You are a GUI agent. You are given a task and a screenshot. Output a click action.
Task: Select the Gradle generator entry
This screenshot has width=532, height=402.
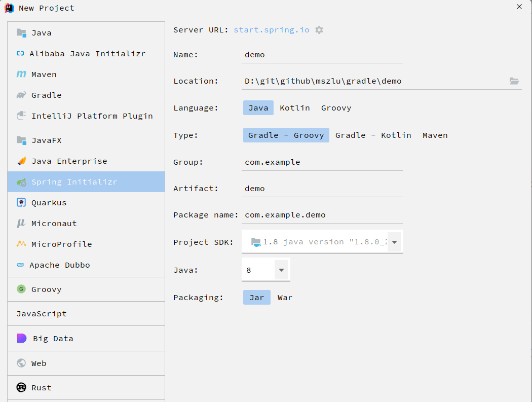click(86, 95)
